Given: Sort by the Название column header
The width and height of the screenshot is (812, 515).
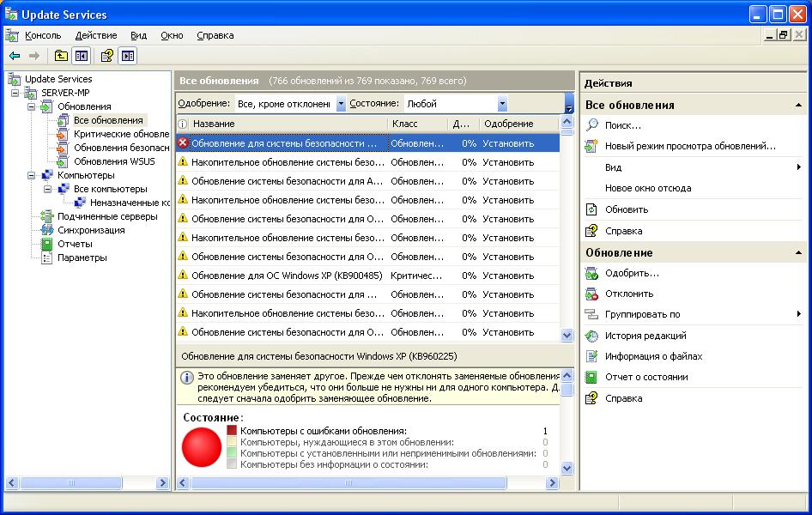Looking at the screenshot, I should click(288, 124).
